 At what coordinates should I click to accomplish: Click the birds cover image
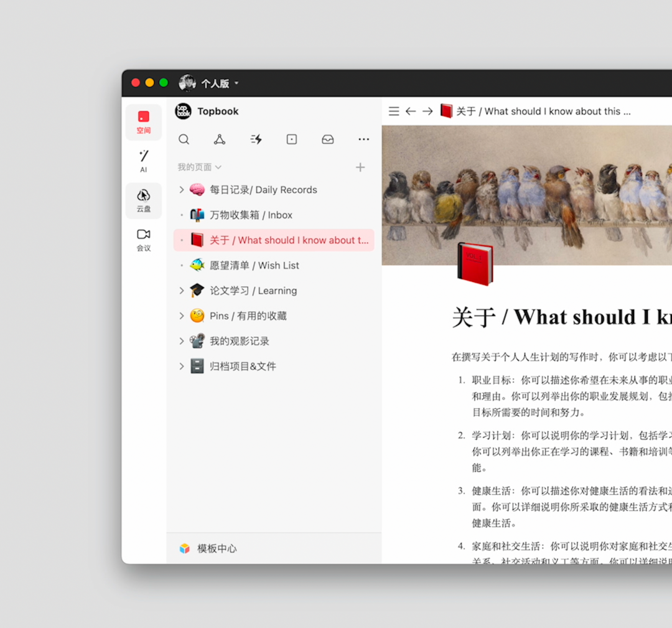[x=527, y=195]
